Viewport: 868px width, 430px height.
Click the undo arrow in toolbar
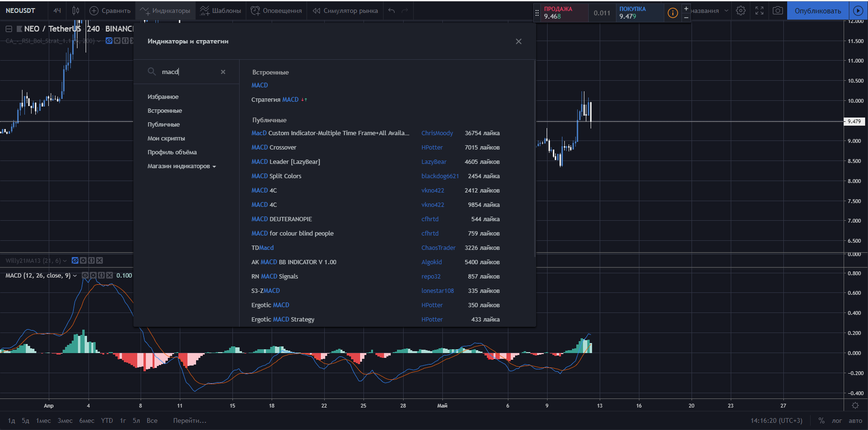tap(392, 11)
